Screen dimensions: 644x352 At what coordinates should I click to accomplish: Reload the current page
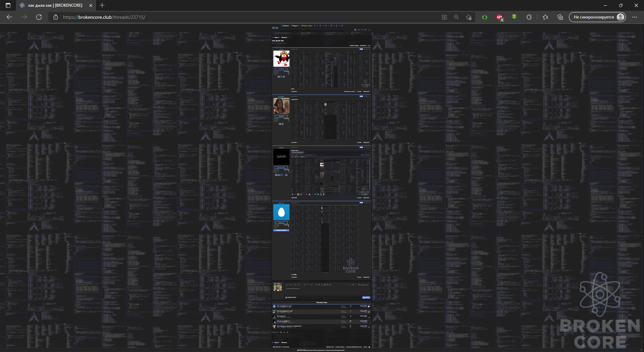point(39,17)
